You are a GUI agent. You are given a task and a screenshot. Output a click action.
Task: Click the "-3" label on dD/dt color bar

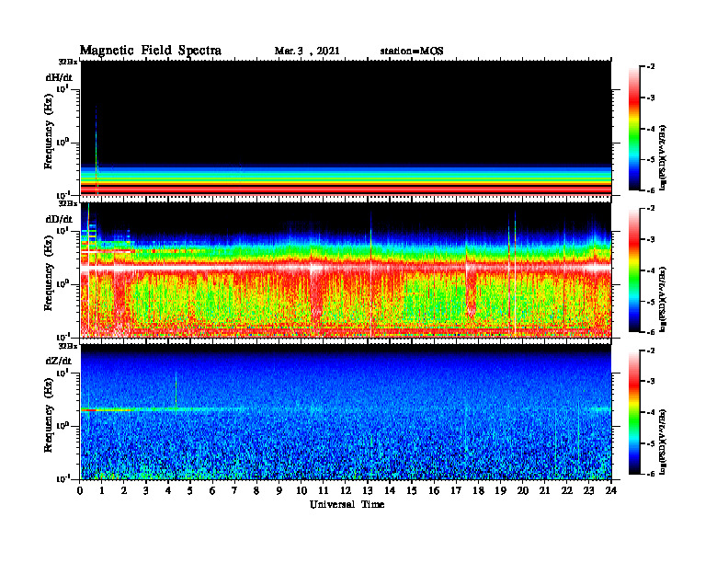(x=651, y=240)
